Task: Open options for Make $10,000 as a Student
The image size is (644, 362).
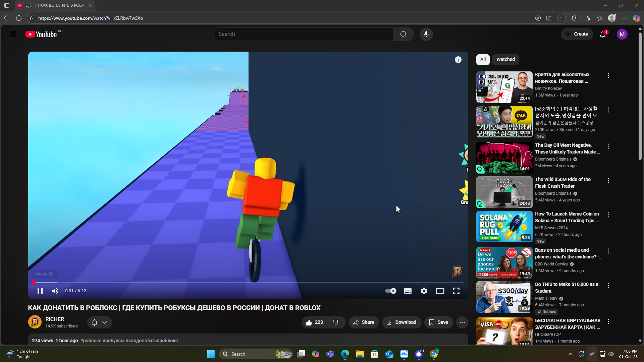Action: tap(608, 285)
